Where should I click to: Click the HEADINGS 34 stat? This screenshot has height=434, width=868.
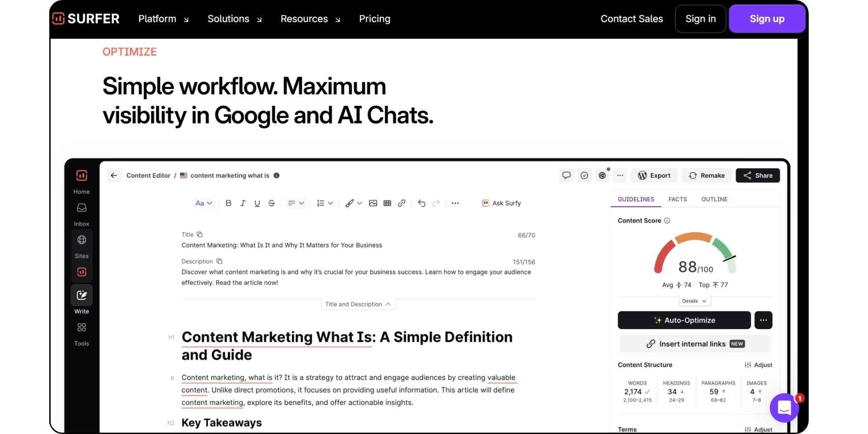click(x=676, y=392)
